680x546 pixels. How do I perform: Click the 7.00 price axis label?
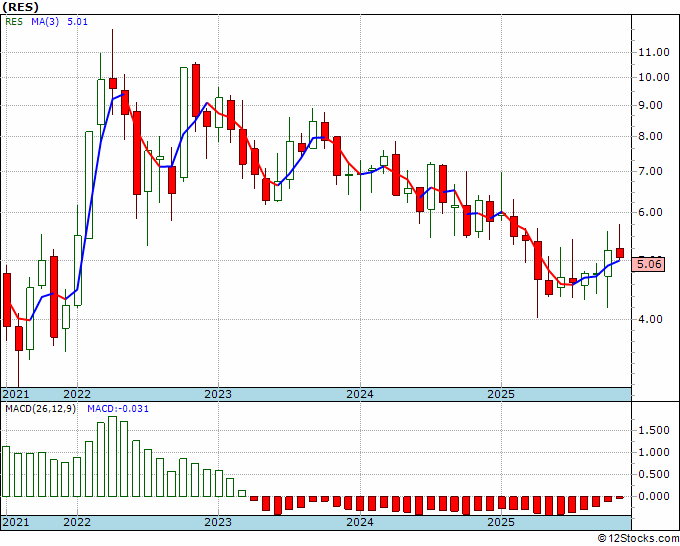(x=651, y=171)
